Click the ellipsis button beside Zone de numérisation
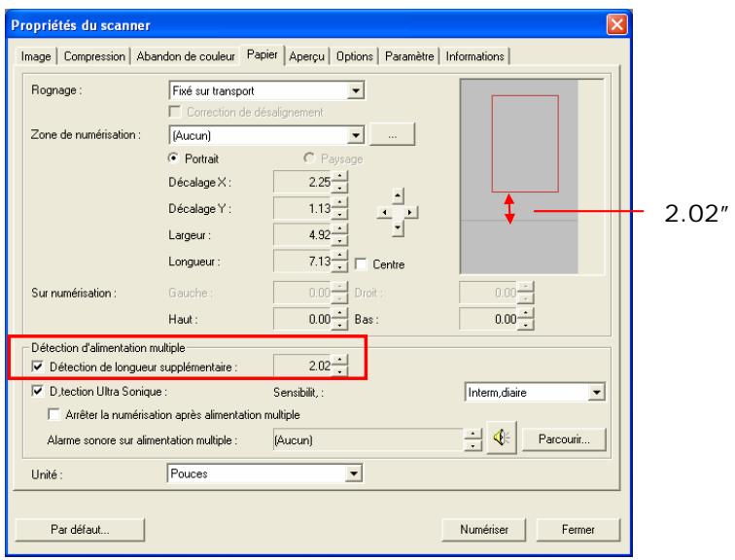This screenshot has height=560, width=735. (x=393, y=135)
